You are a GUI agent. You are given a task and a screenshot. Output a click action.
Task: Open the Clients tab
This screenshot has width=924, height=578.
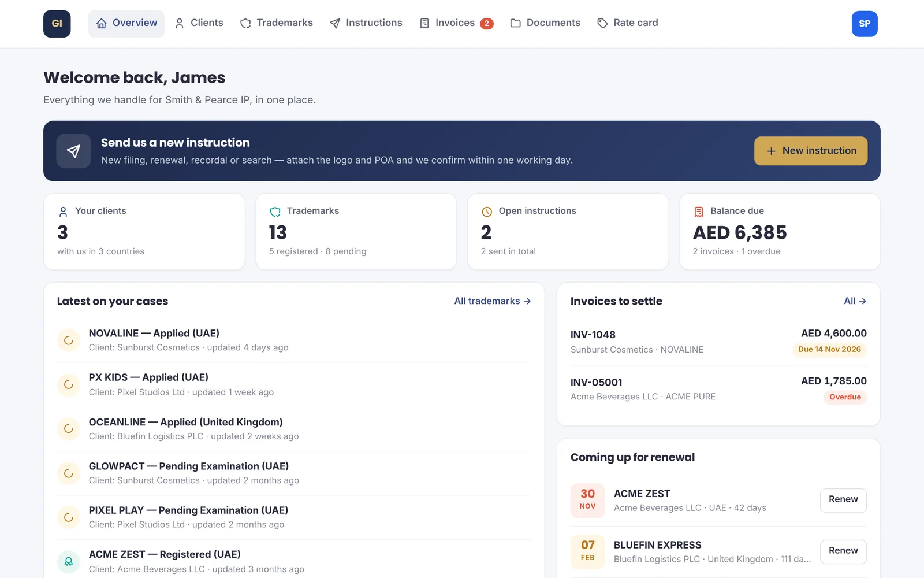pyautogui.click(x=199, y=24)
